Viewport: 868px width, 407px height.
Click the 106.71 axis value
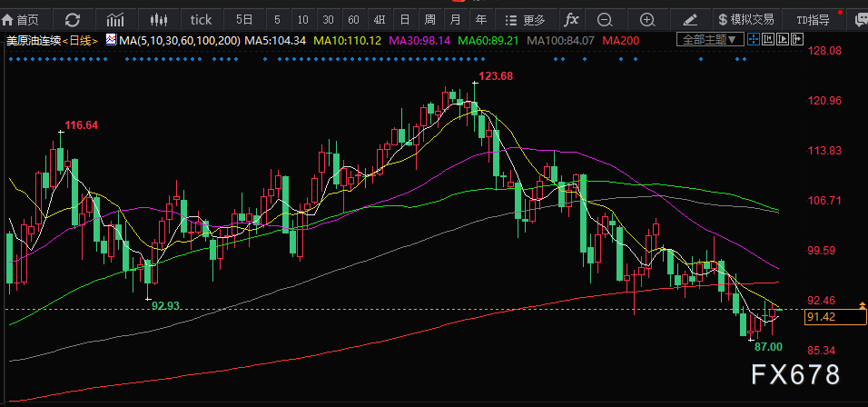[x=824, y=200]
